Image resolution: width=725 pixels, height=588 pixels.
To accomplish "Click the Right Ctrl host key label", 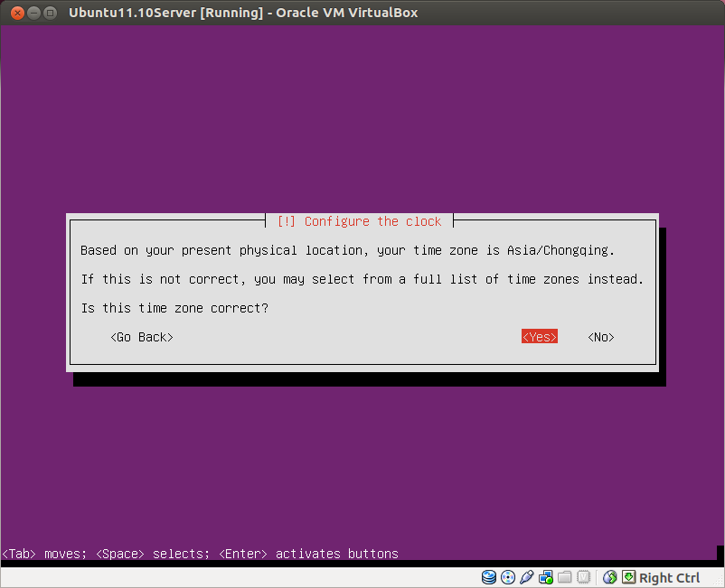I will click(669, 577).
